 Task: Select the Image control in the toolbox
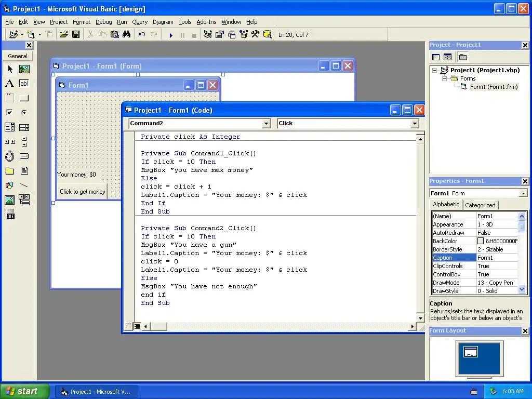coord(10,200)
